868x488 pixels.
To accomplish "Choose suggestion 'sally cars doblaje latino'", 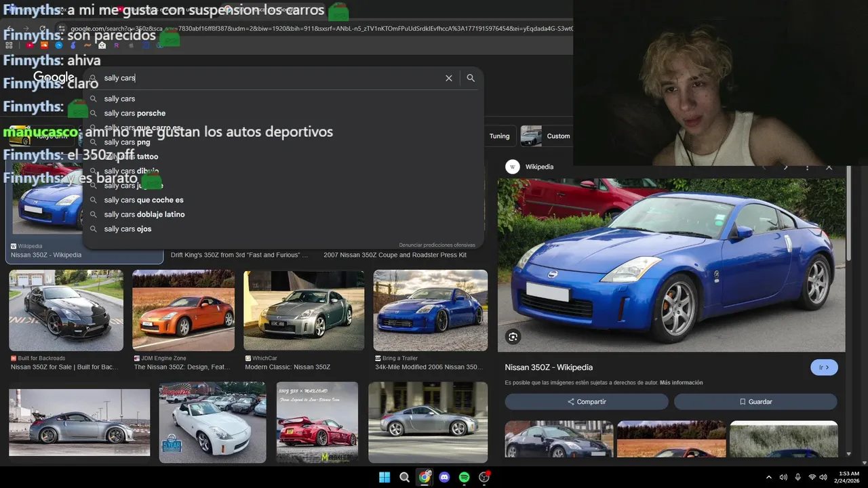I will pos(283,214).
